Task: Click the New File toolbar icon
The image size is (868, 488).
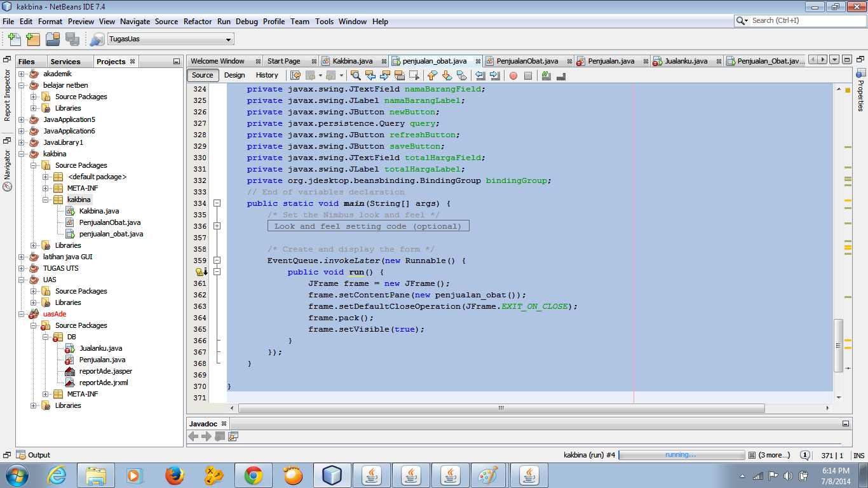Action: pos(13,39)
